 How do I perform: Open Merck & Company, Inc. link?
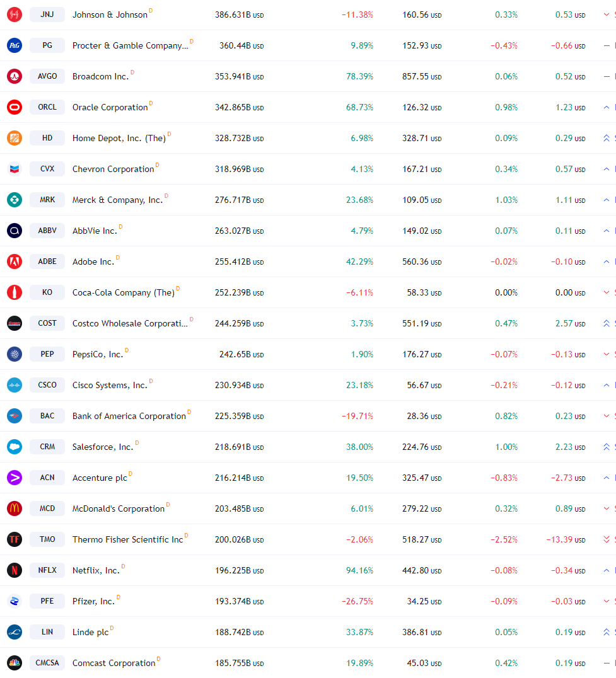118,200
